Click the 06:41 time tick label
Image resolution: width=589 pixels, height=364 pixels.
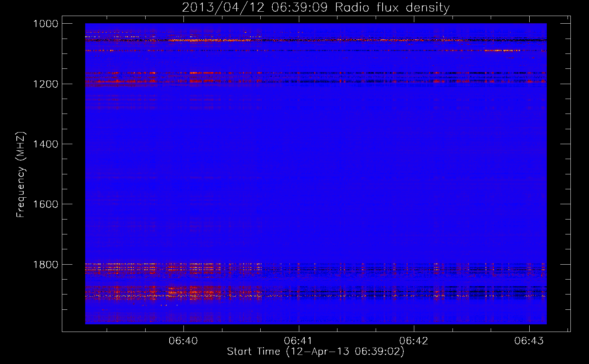click(299, 341)
